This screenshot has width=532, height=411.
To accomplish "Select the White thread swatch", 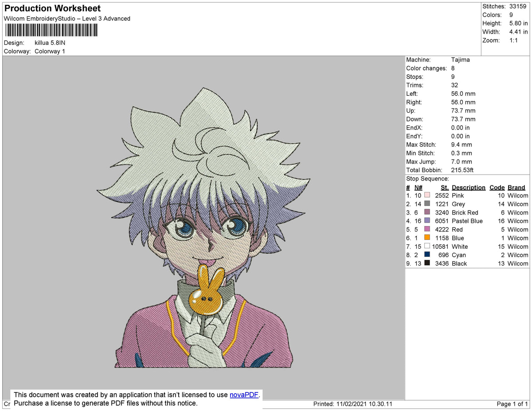I will (x=427, y=247).
